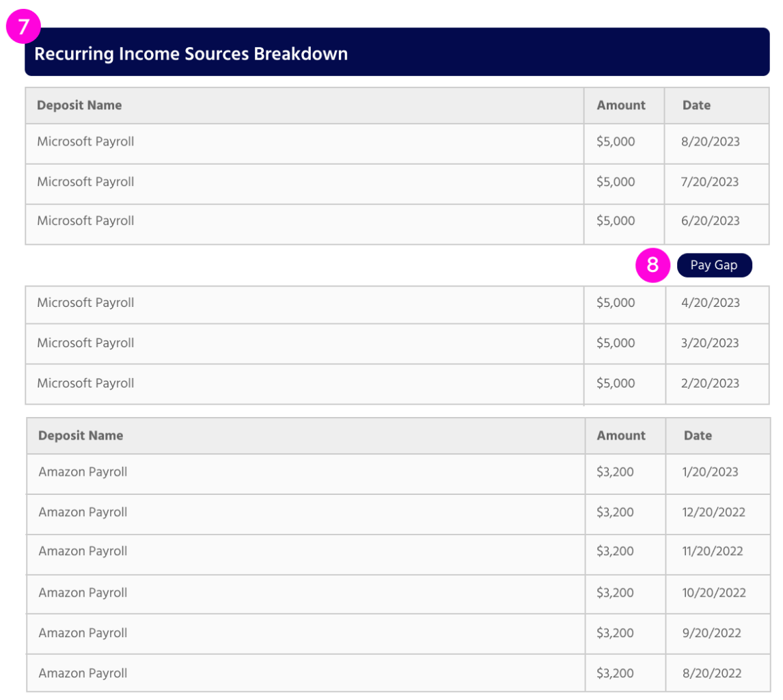Select $3,200 amount dated 12/20/2022

(x=615, y=512)
